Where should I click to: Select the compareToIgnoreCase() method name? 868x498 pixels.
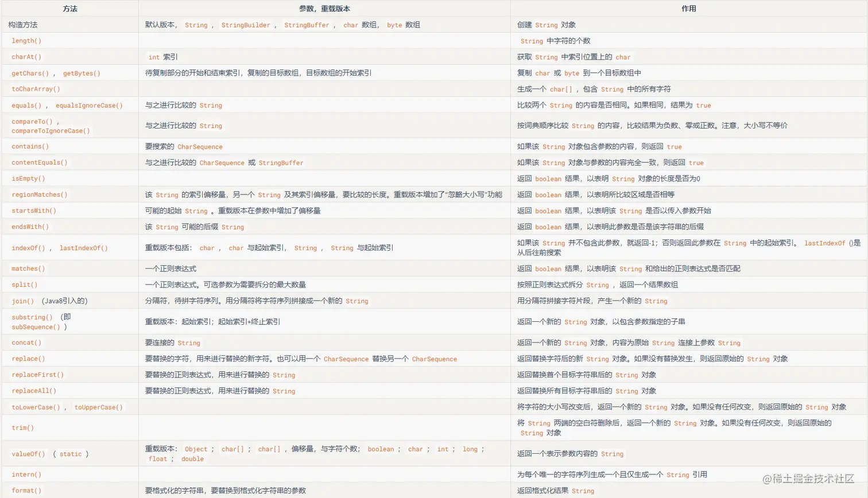(51, 131)
